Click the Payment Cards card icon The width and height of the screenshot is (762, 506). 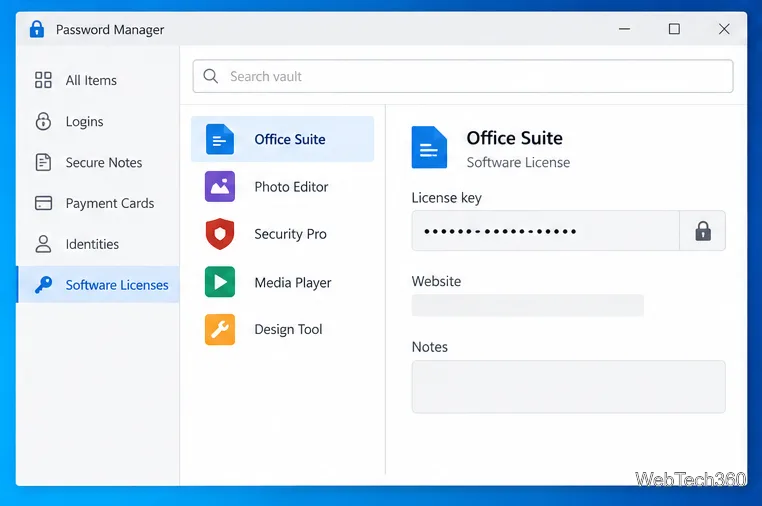[43, 203]
